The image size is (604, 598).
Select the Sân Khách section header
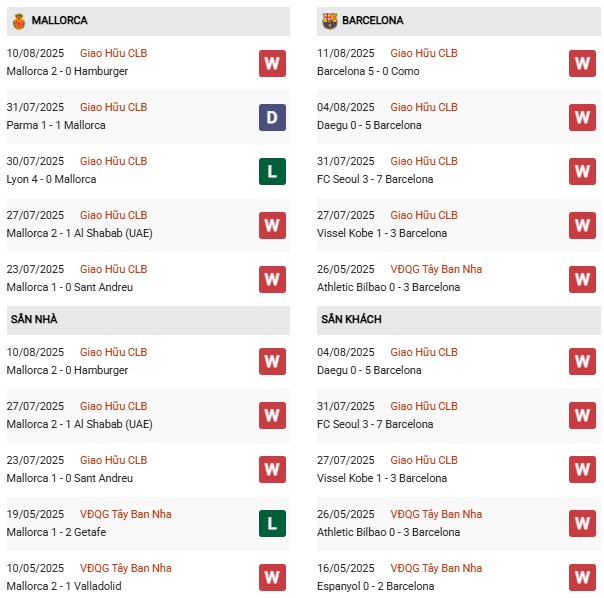click(352, 319)
